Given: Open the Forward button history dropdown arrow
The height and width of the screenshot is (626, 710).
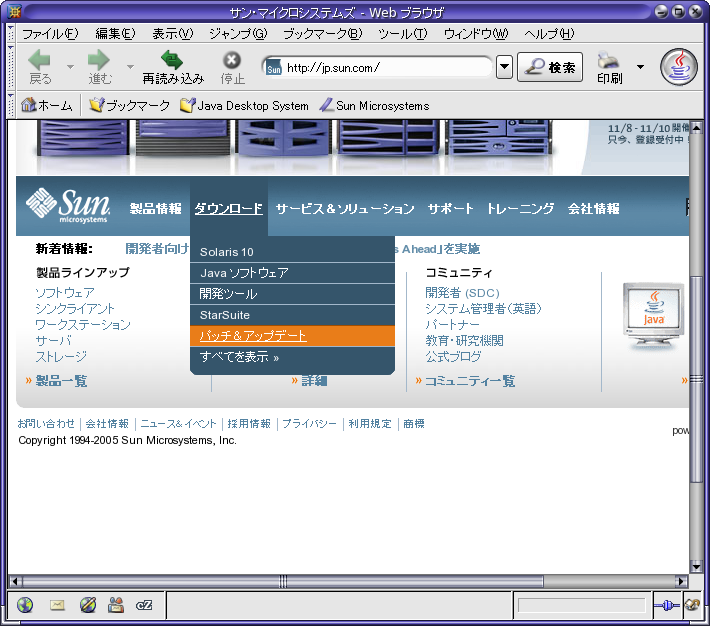Looking at the screenshot, I should [x=130, y=67].
